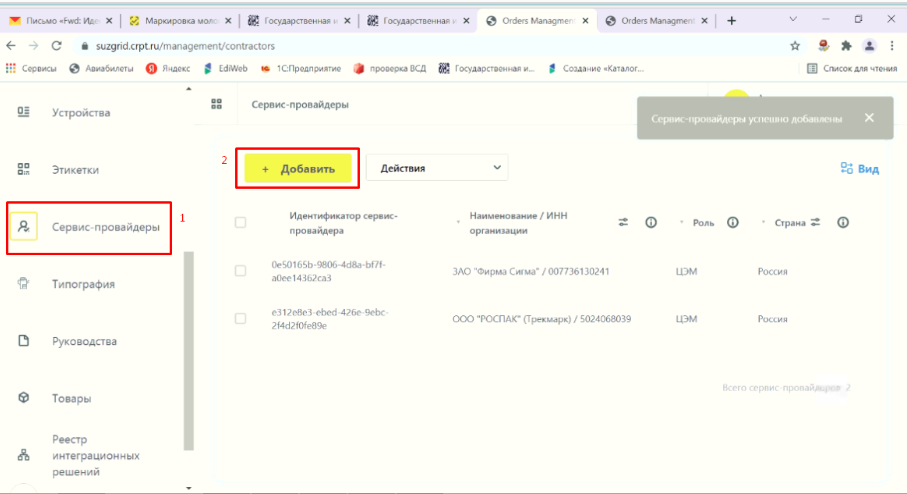This screenshot has width=907, height=494.
Task: Open the Этикетки QR icon in sidebar
Action: [23, 169]
